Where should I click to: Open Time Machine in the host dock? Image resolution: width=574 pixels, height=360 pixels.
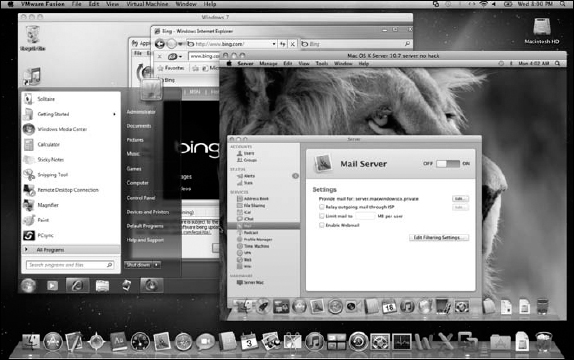coord(358,342)
